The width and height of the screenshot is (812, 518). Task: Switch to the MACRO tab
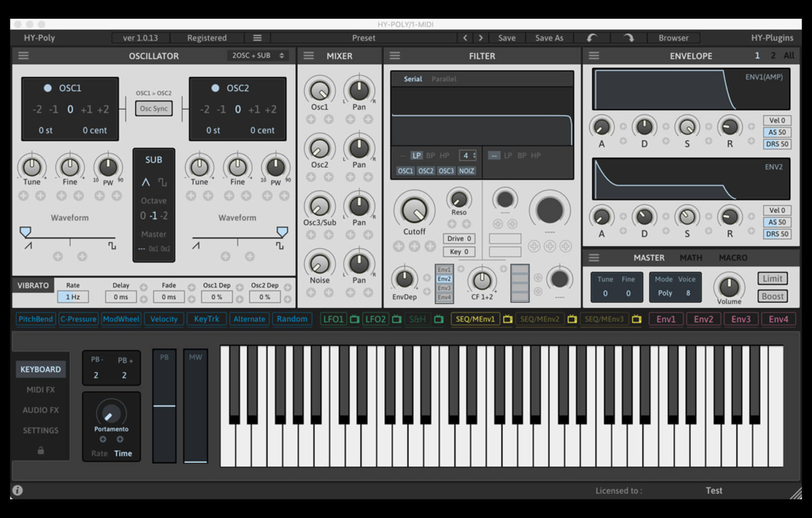click(733, 258)
